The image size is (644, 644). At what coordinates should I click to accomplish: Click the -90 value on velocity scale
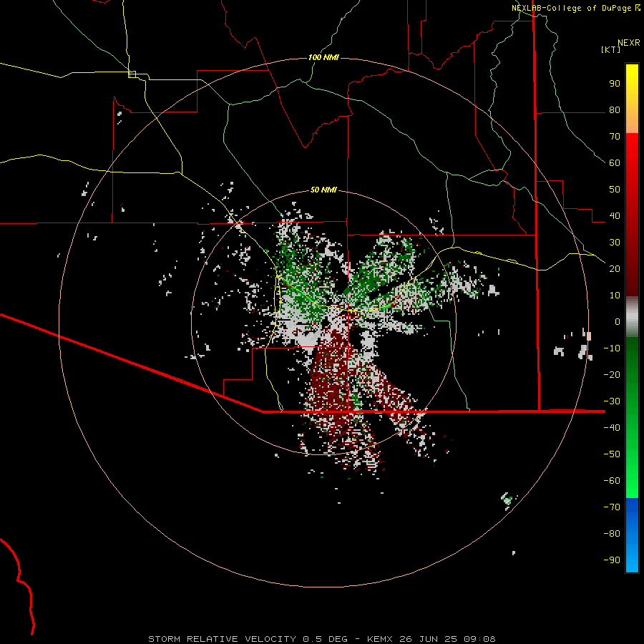(612, 560)
